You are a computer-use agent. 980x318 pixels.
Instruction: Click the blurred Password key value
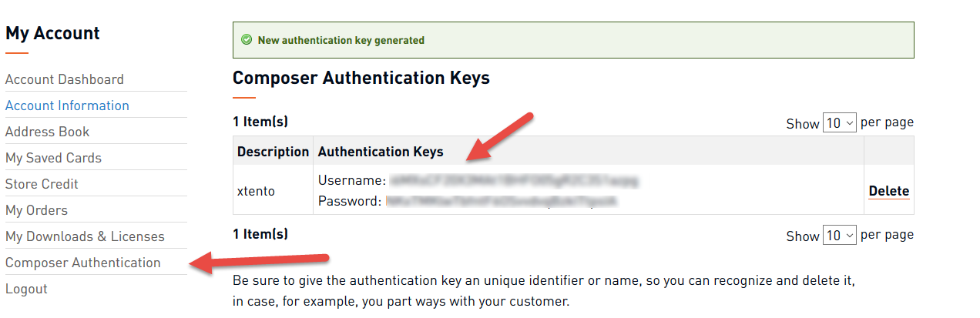tap(502, 202)
